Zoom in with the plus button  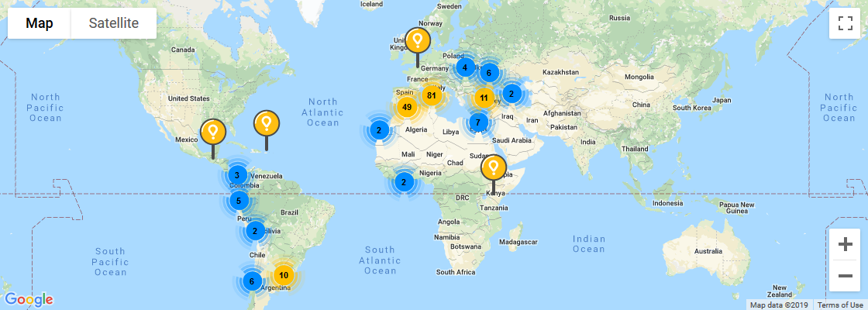(x=845, y=244)
